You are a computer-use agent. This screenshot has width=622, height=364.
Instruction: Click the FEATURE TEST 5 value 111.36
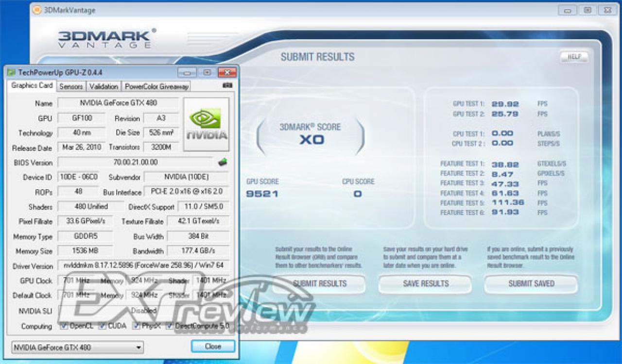(x=508, y=202)
